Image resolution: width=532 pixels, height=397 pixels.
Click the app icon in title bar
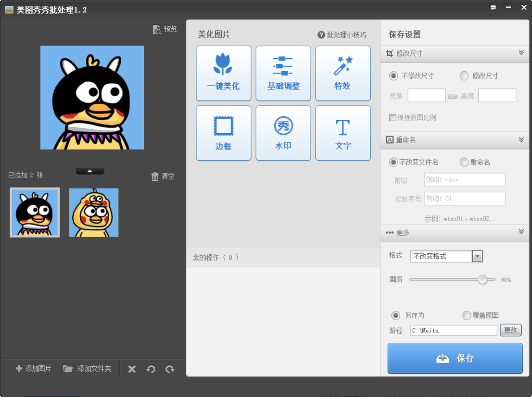point(9,10)
